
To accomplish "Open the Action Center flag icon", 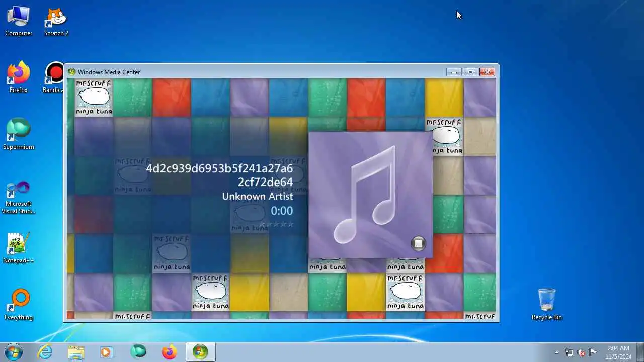I will tap(593, 352).
